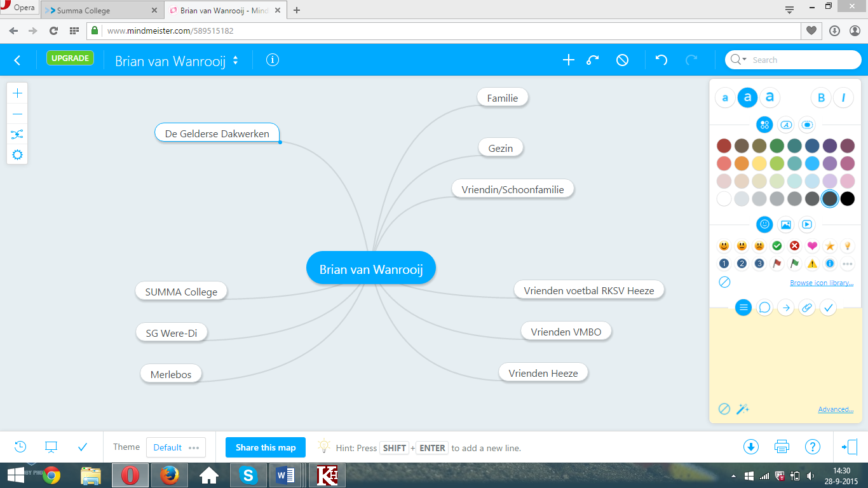
Task: Open settings gear in left toolbar
Action: click(17, 154)
